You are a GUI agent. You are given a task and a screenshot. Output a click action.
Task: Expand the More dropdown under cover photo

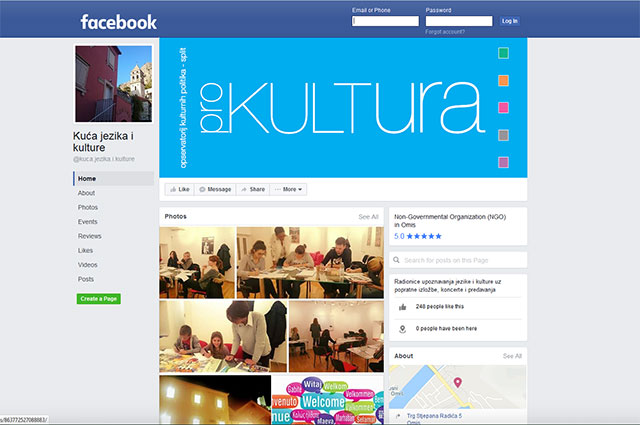[x=290, y=189]
